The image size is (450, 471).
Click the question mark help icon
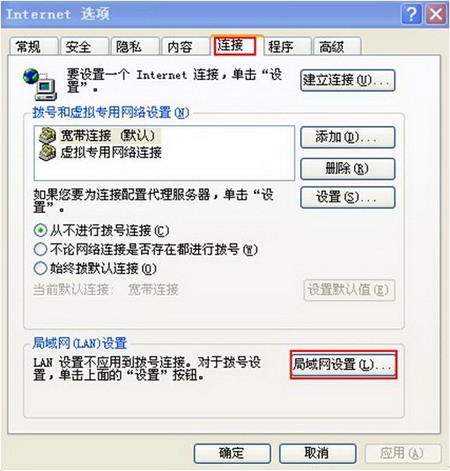click(x=412, y=14)
